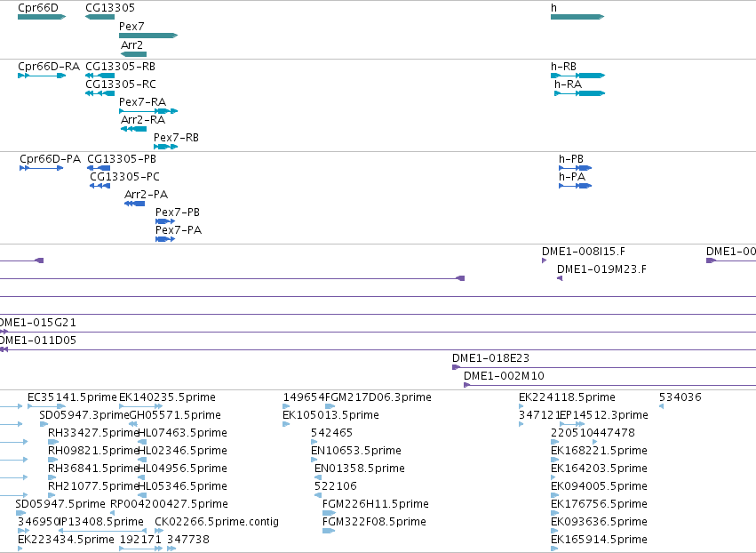The height and width of the screenshot is (553, 756).
Task: Select the EK165914.5prime EST label
Action: (599, 540)
